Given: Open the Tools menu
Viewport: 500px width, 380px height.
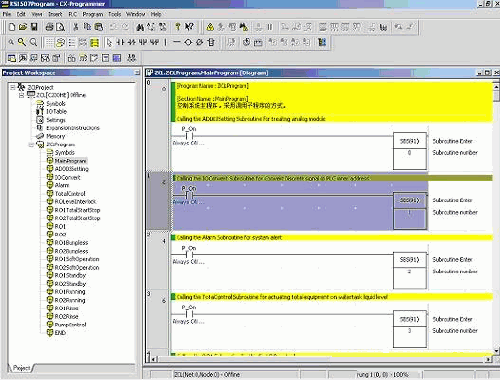Looking at the screenshot, I should coord(114,14).
